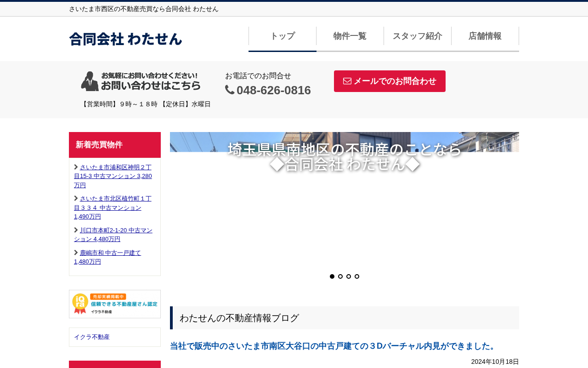Image resolution: width=588 pixels, height=368 pixels.
Task: Open the 物件一覧 navigation tab
Action: pos(350,36)
